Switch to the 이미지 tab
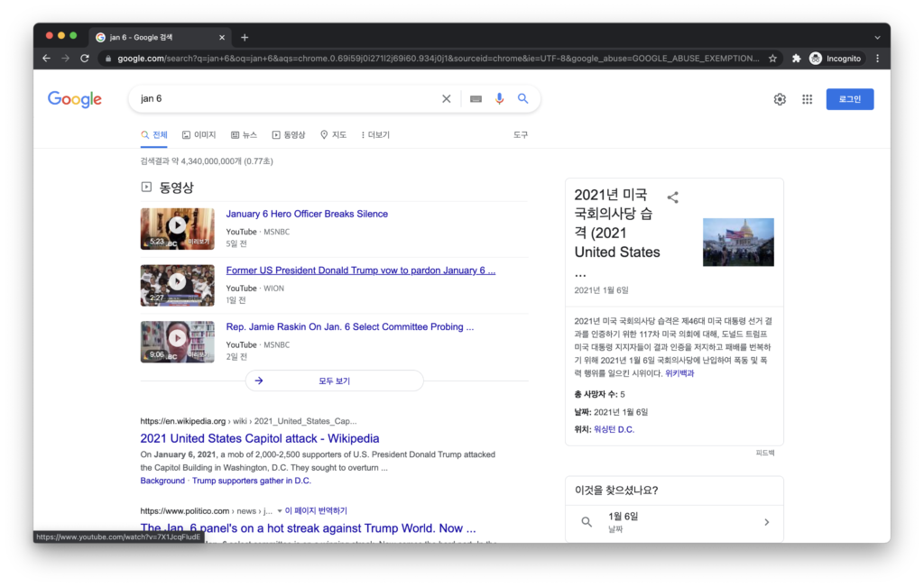The height and width of the screenshot is (587, 924). click(x=199, y=135)
